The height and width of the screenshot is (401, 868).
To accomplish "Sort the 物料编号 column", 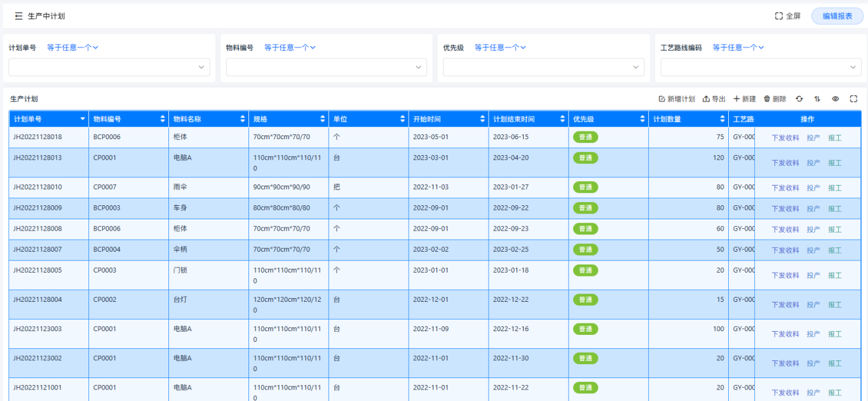I will [x=163, y=119].
